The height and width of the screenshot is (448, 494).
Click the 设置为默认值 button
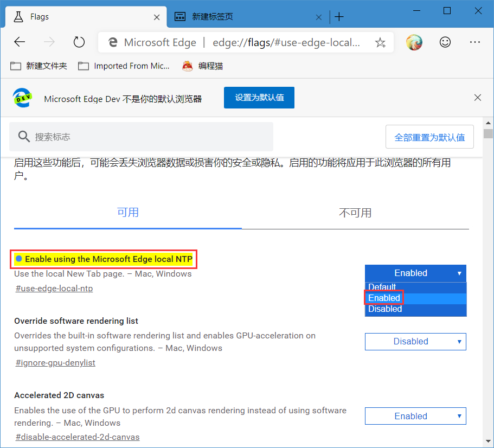(259, 98)
